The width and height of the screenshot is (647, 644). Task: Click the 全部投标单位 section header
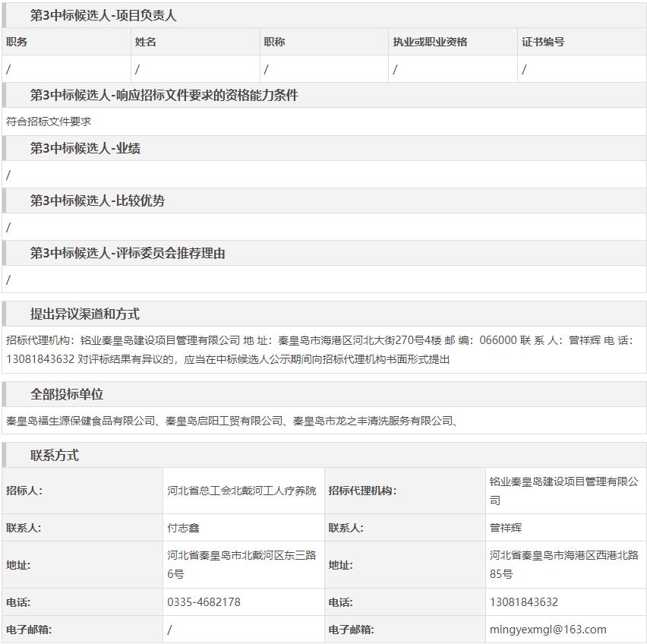pyautogui.click(x=67, y=394)
